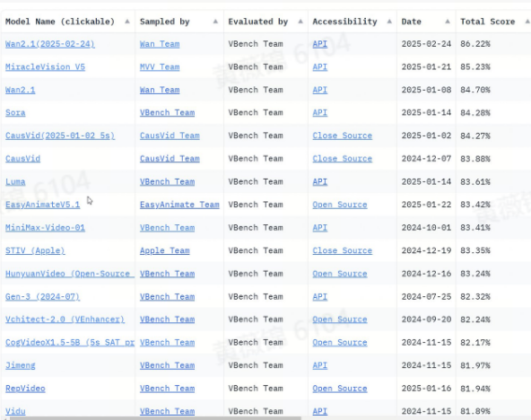
Task: Click the horizontal scrollbar at bottom
Action: [x=155, y=418]
